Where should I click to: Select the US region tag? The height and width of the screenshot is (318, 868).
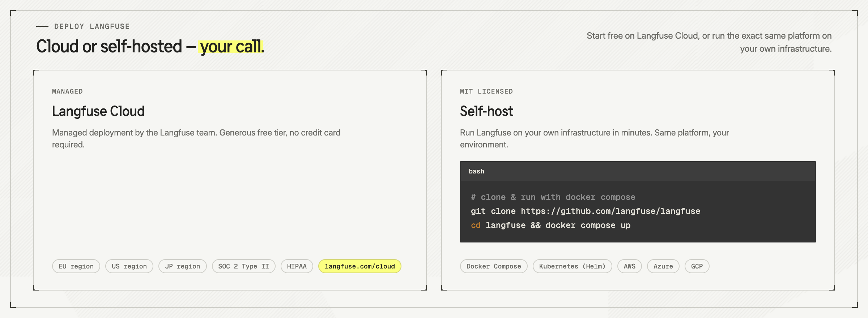[129, 266]
